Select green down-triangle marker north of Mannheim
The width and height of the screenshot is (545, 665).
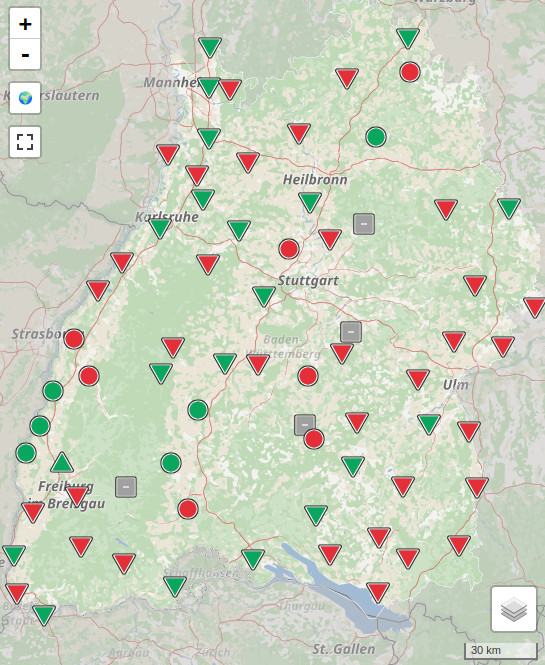point(210,47)
